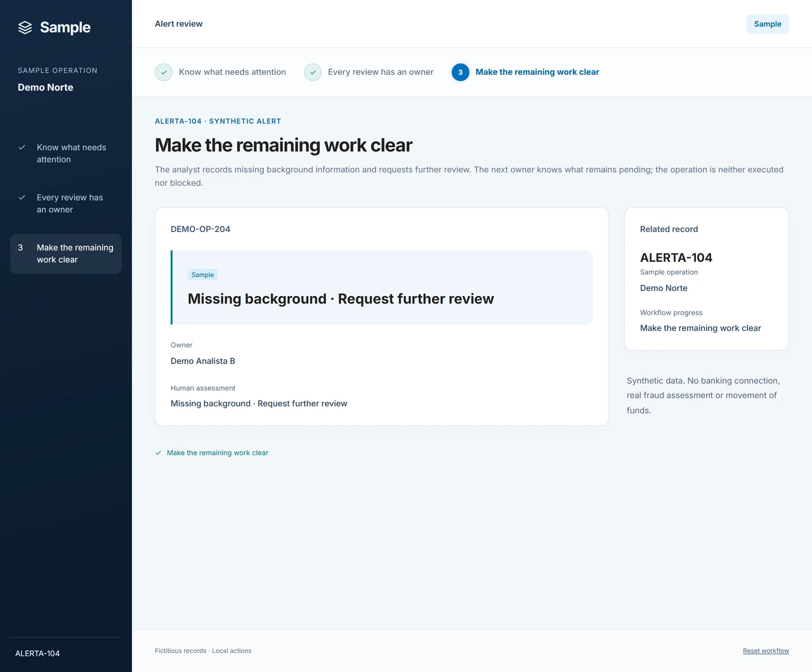
Task: Go to top stepper 'Every review has an owner'
Action: point(369,72)
